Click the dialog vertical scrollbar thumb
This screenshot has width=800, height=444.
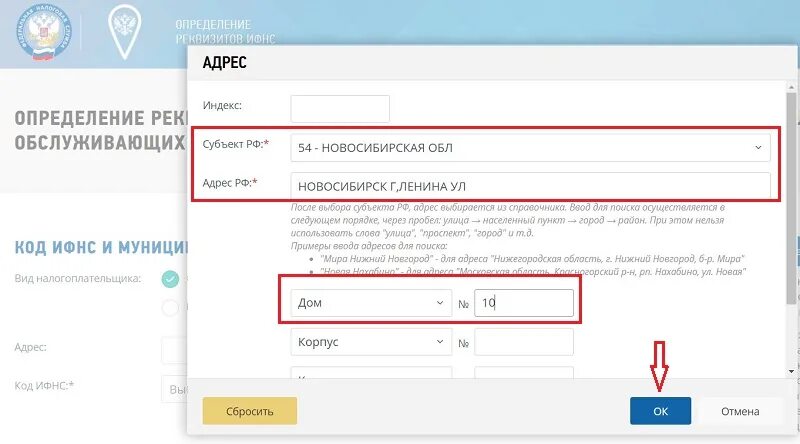pos(791,198)
